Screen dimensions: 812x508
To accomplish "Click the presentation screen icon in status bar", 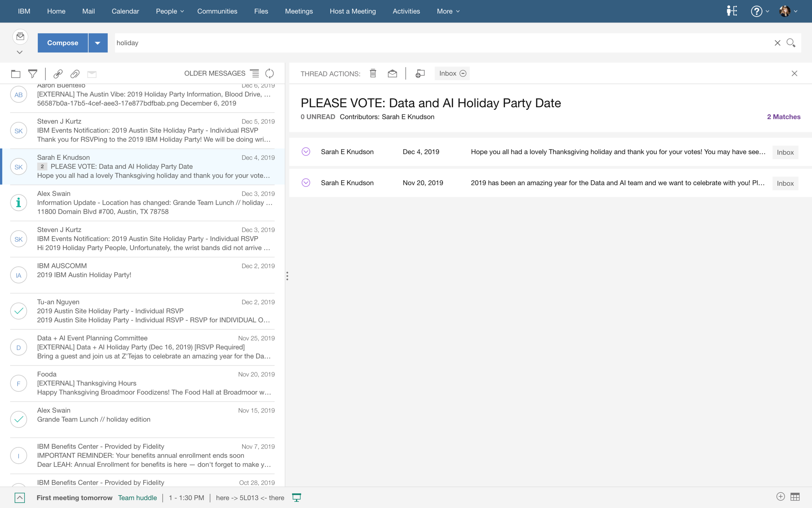I will [x=297, y=497].
